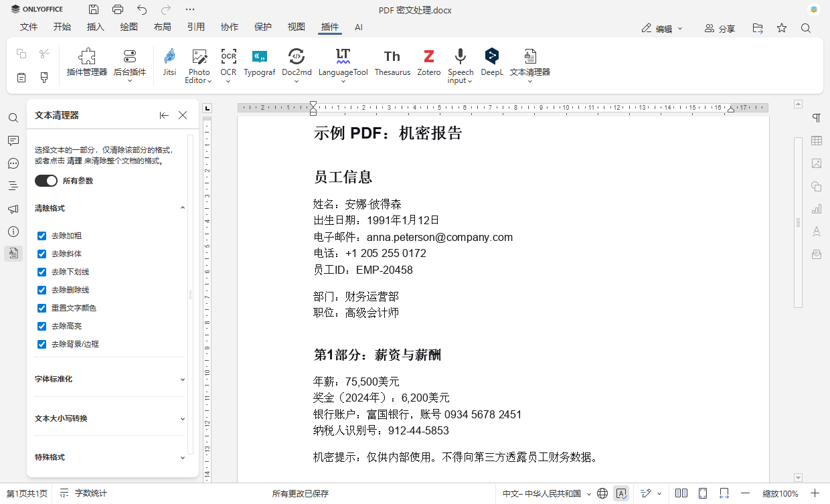The width and height of the screenshot is (830, 504).
Task: Open the search panel on the left
Action: pyautogui.click(x=13, y=118)
